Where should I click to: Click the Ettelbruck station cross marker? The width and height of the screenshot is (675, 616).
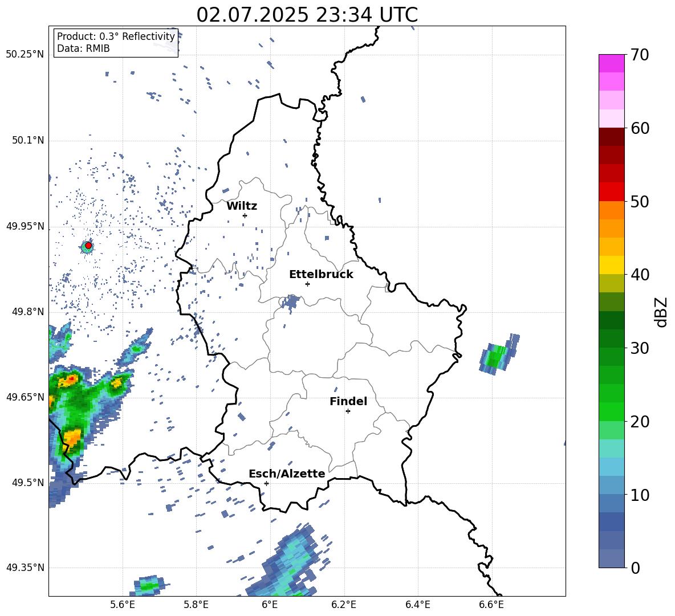point(307,284)
